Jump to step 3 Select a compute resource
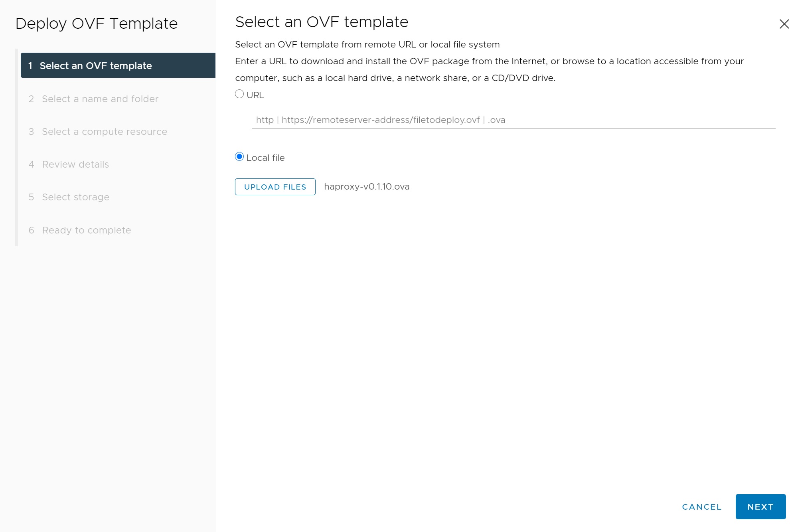The image size is (790, 532). (104, 132)
